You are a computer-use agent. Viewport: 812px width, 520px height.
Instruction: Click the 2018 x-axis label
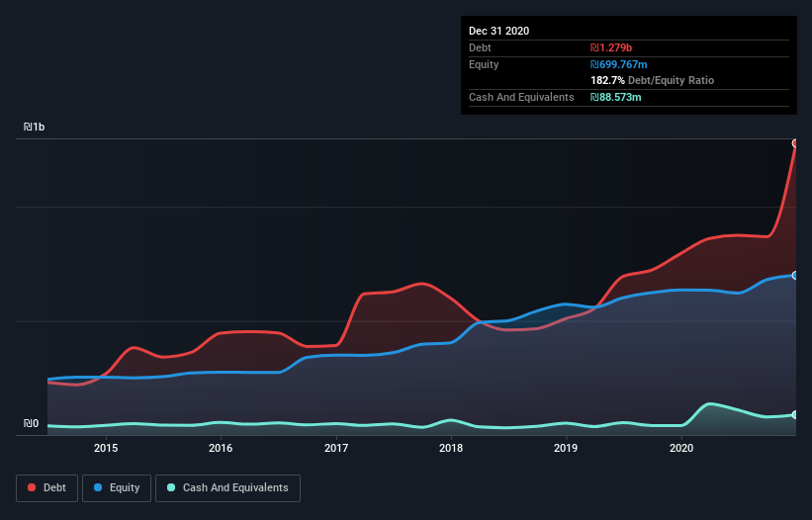(451, 448)
